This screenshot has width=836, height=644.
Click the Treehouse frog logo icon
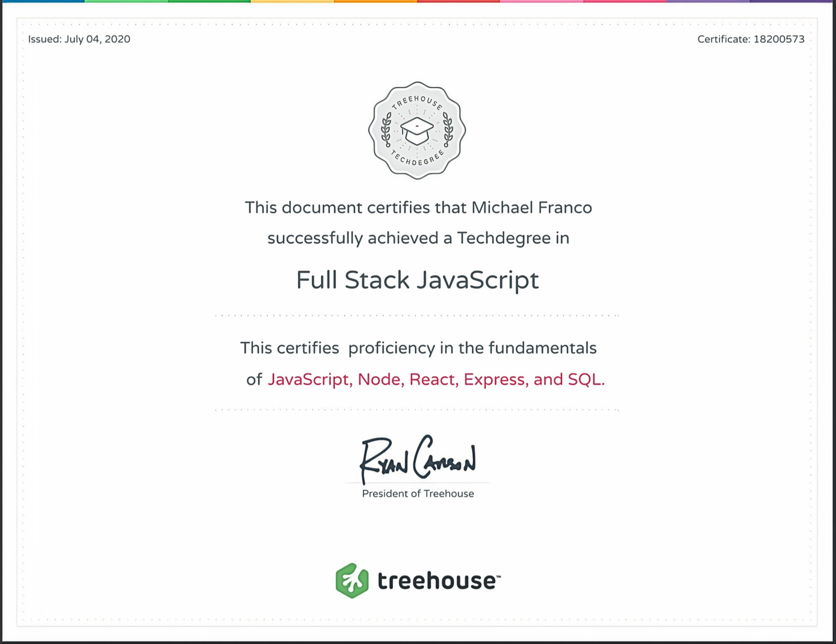pos(352,580)
